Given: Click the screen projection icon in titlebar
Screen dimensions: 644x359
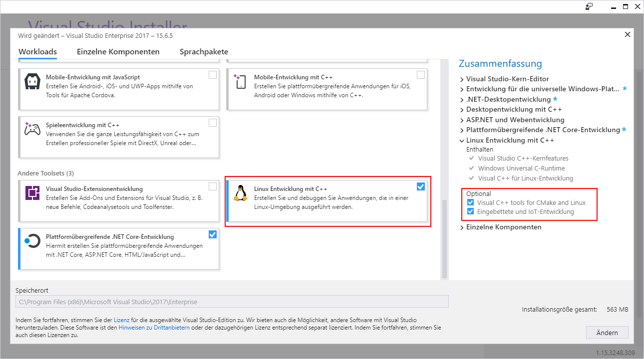Looking at the screenshot, I should tap(589, 6).
